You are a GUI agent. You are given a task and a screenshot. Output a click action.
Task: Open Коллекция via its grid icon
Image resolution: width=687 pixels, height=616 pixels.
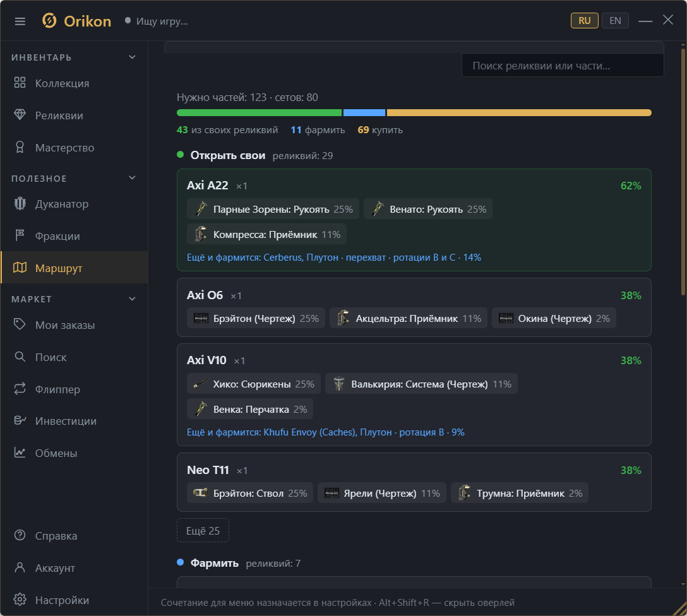[x=20, y=83]
